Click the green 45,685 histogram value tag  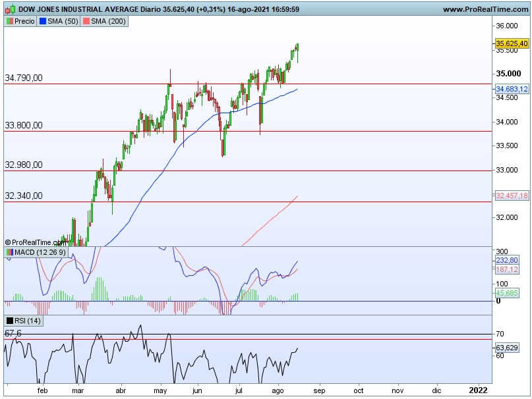(x=507, y=293)
